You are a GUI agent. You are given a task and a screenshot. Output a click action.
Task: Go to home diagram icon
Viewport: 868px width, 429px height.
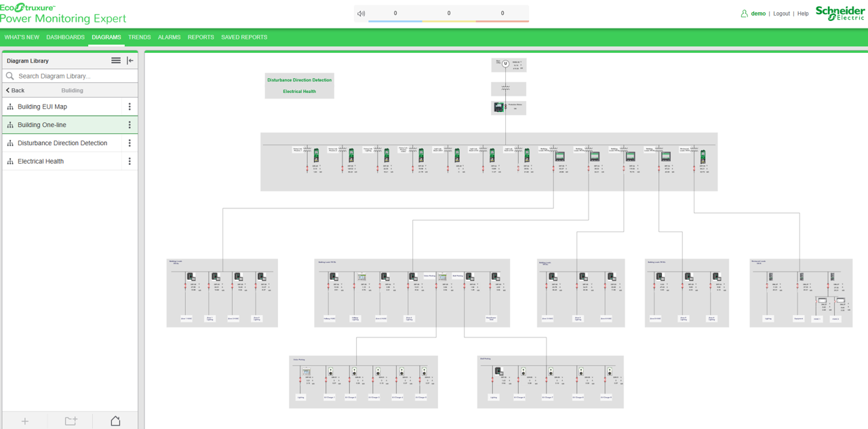coord(115,421)
